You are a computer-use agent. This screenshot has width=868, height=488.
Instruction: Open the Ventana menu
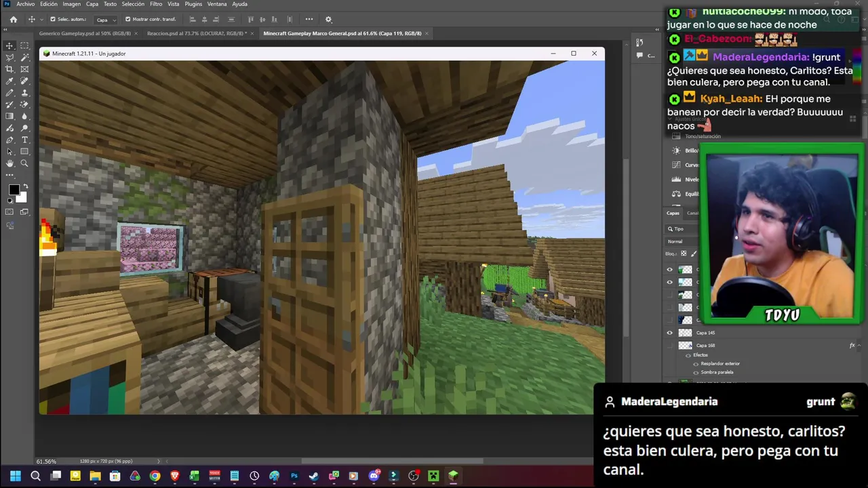point(217,4)
